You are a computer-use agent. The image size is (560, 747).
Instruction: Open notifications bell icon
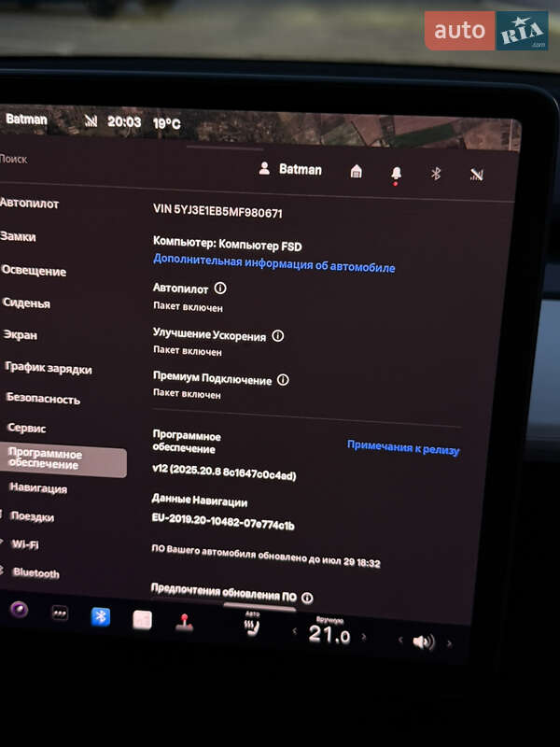coord(396,174)
